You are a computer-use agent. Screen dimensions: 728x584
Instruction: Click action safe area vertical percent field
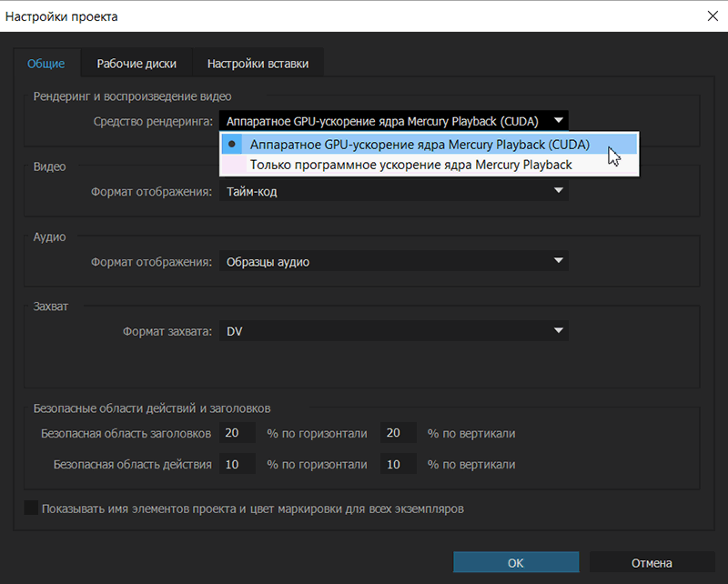(399, 464)
